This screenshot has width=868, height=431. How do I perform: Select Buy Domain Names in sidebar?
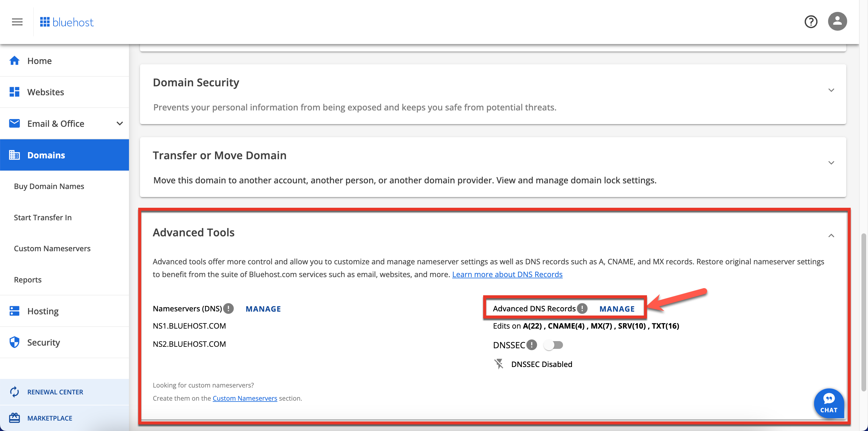[x=49, y=186]
